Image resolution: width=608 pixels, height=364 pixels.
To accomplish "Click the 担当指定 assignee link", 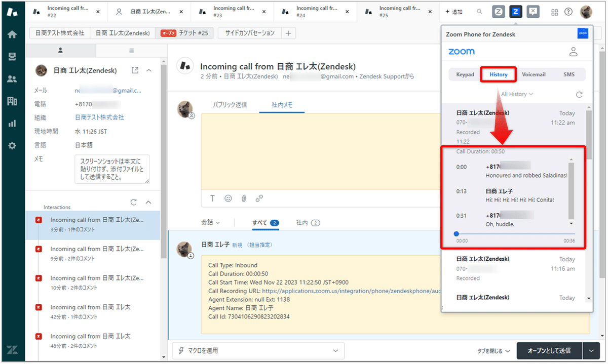I will coord(259,245).
